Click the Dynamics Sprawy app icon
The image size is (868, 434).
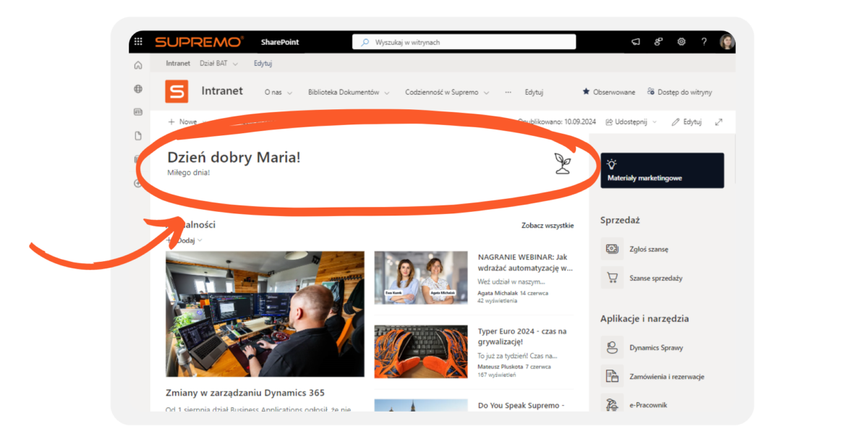click(612, 348)
